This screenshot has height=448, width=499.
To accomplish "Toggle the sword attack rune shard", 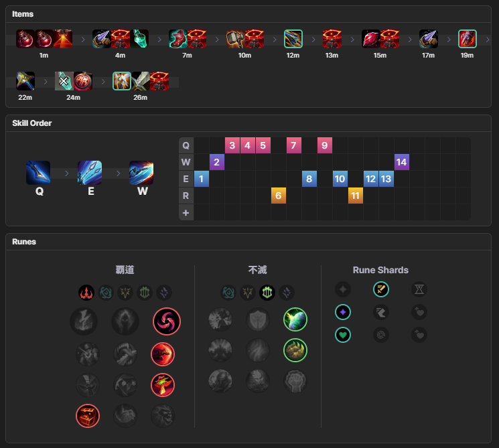I will pos(381,289).
